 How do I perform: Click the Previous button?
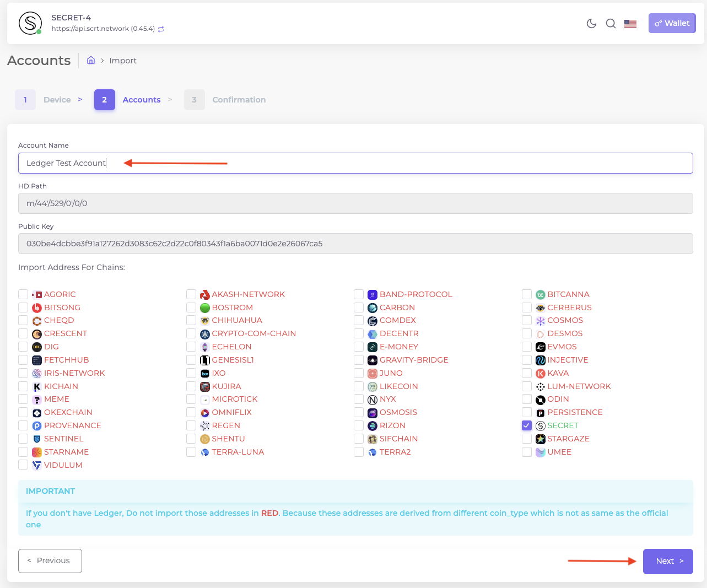[x=50, y=561]
